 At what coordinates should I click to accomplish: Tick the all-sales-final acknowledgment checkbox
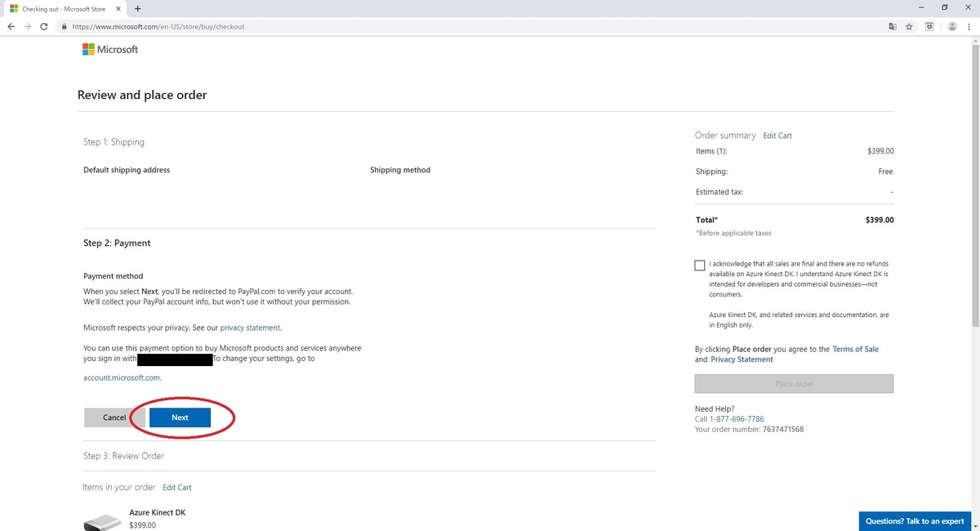click(699, 265)
